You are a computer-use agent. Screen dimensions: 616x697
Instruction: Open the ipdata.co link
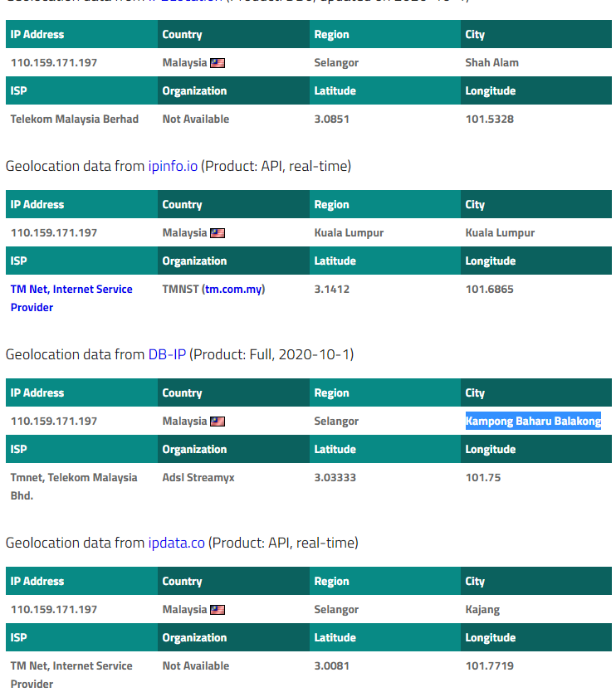point(176,543)
